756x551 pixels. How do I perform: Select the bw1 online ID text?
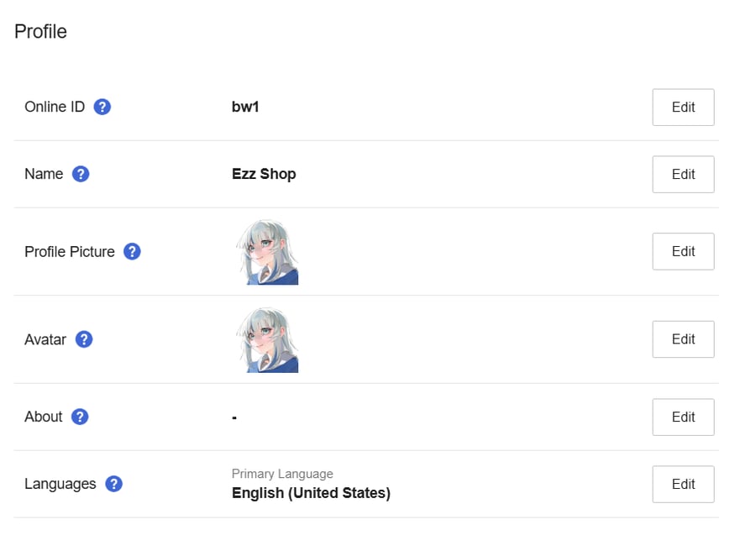click(x=245, y=107)
